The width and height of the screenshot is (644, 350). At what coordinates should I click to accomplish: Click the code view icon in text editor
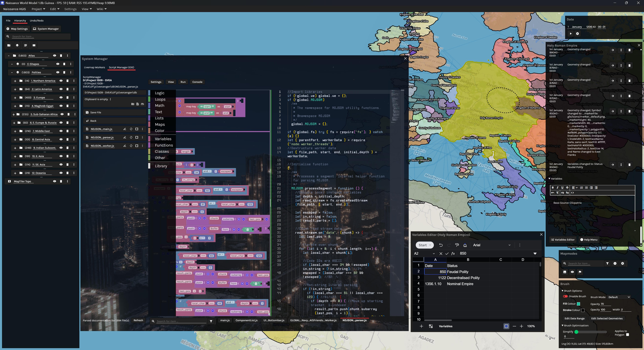573,193
